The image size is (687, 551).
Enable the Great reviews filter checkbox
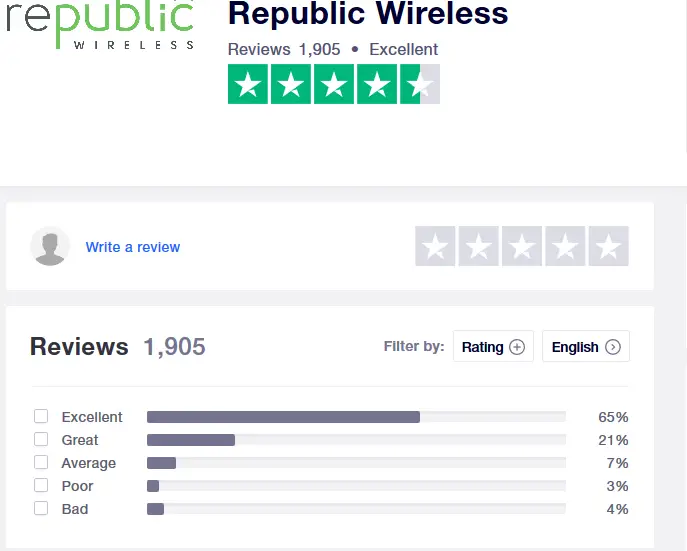click(x=41, y=439)
